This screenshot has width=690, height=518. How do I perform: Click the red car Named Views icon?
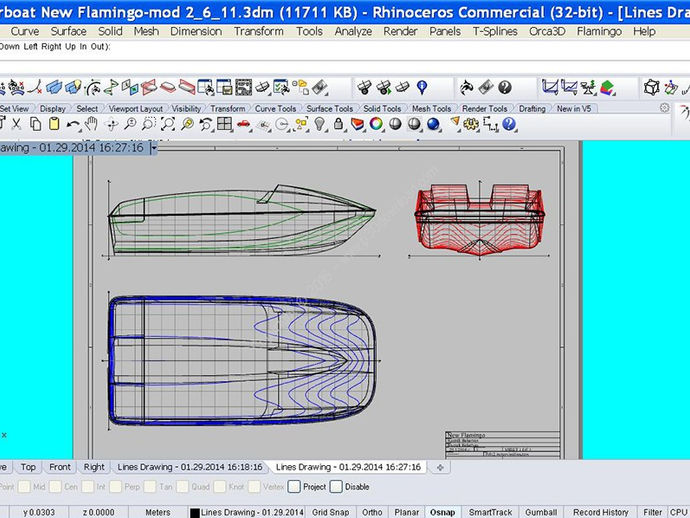(x=243, y=125)
